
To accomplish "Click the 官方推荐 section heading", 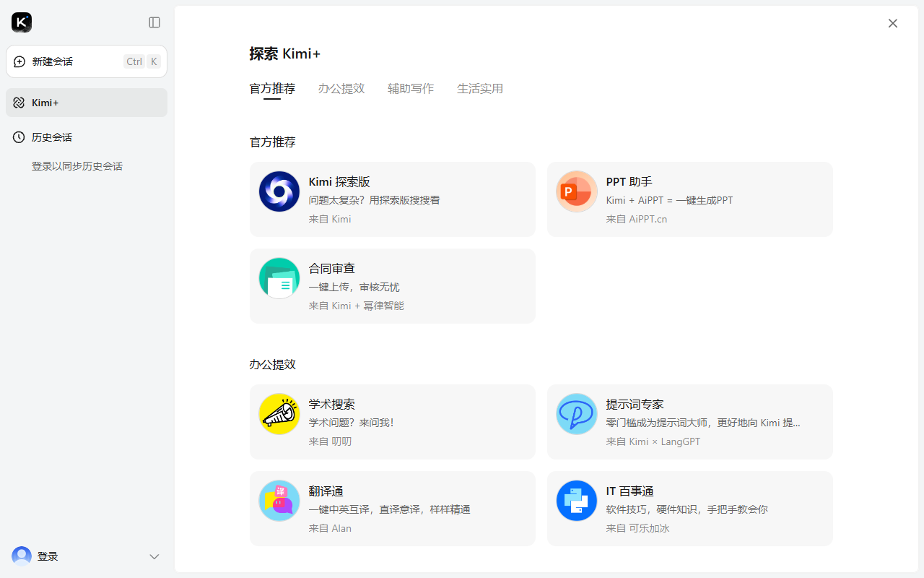I will click(x=273, y=142).
